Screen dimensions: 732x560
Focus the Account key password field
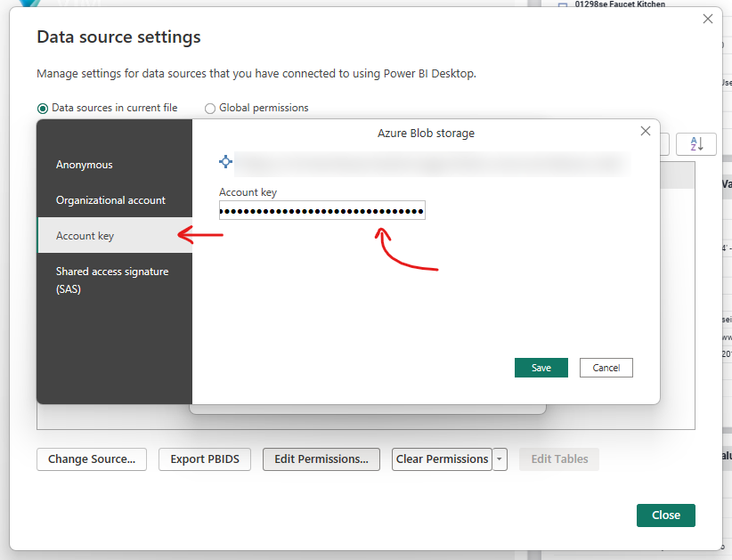coord(321,210)
